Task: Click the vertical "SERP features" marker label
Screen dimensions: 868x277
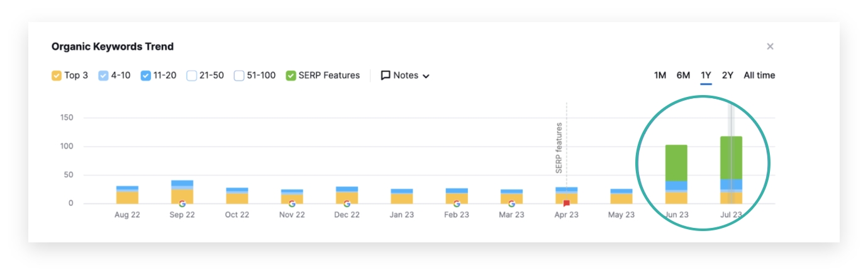Action: (x=559, y=148)
